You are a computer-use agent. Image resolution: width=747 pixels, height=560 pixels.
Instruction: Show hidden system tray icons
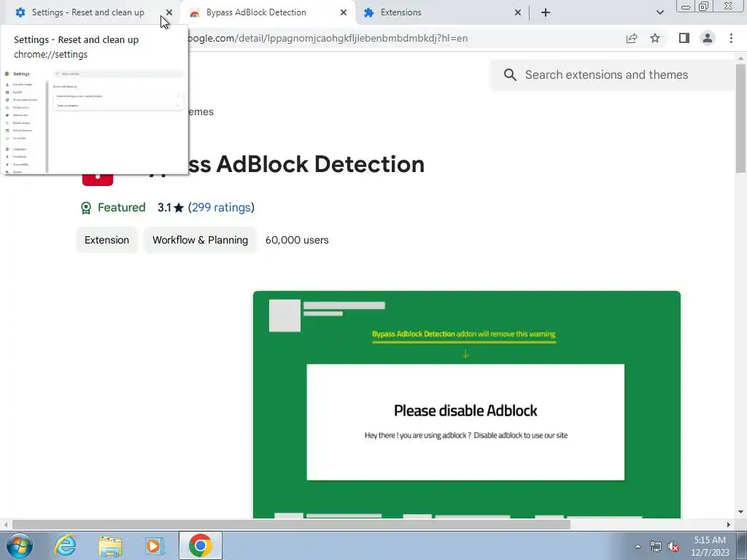click(638, 546)
